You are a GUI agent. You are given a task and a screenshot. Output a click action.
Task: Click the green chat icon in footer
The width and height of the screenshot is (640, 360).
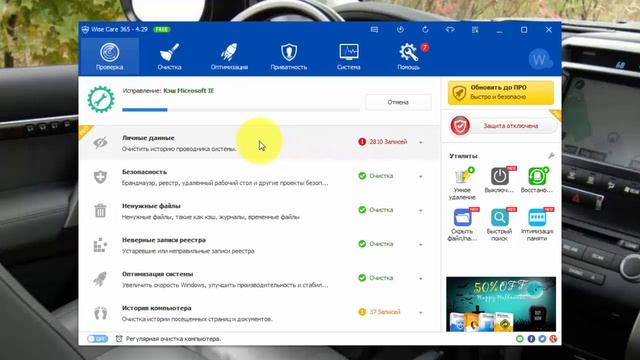(520, 339)
